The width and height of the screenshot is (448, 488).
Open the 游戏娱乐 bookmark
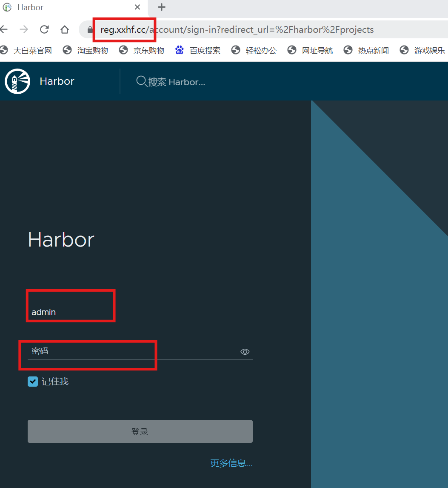(x=422, y=50)
